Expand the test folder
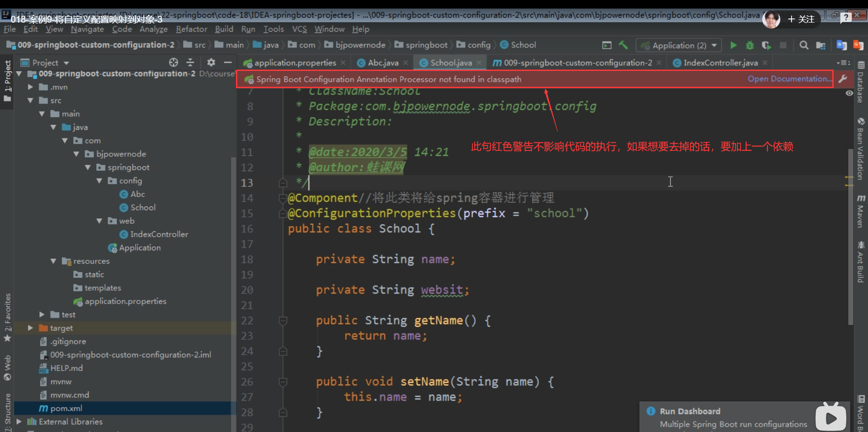868x432 pixels. [42, 315]
